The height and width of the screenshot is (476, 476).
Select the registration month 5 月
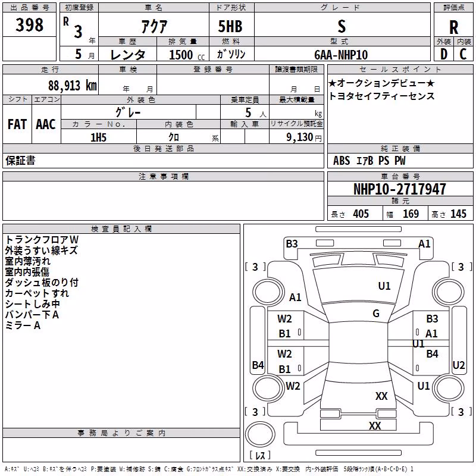click(84, 54)
